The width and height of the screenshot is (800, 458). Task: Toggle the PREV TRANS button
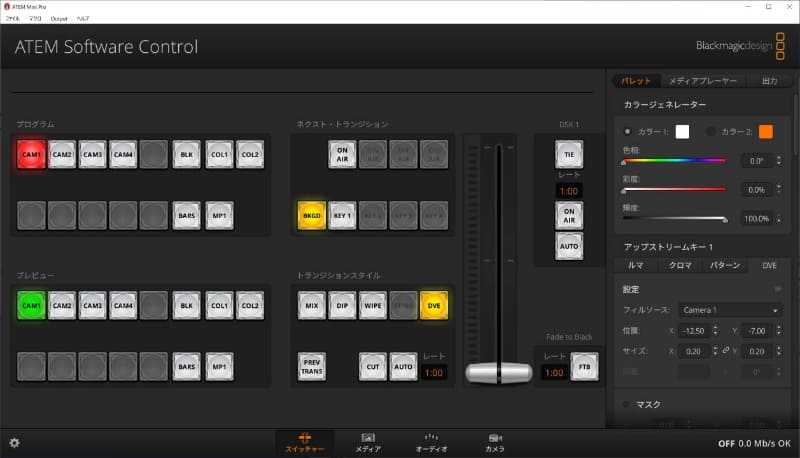coord(312,366)
